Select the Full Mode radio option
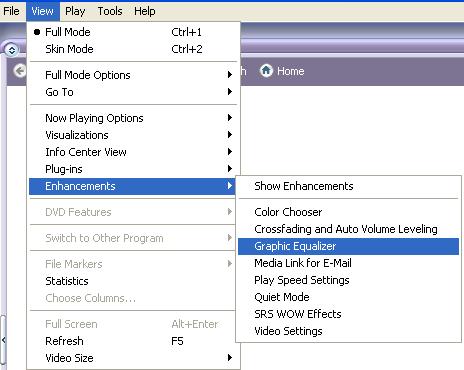Image resolution: width=464 pixels, height=370 pixels. (x=133, y=32)
